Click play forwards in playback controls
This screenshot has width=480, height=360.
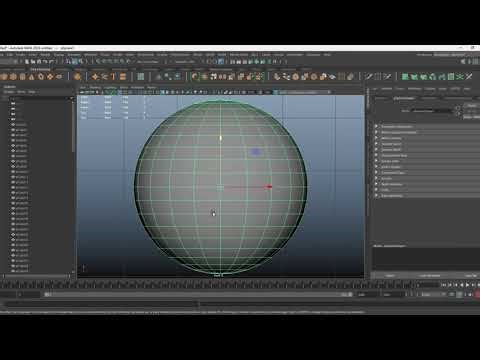467,285
